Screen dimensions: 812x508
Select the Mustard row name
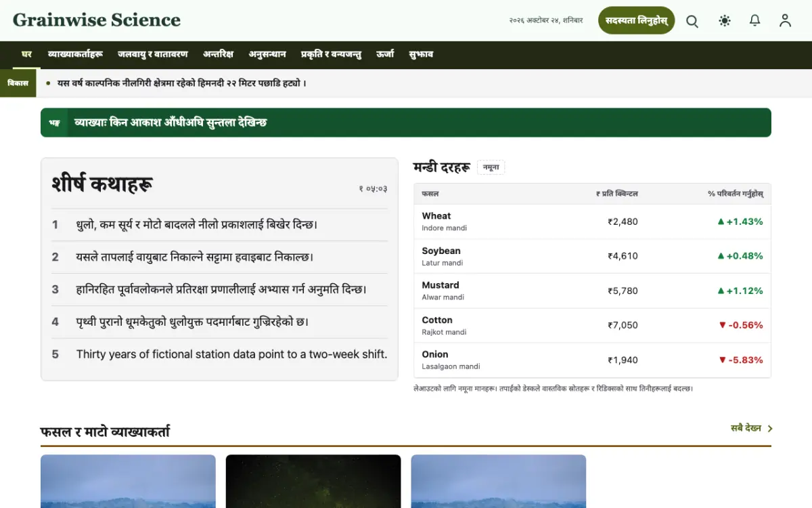(x=441, y=285)
